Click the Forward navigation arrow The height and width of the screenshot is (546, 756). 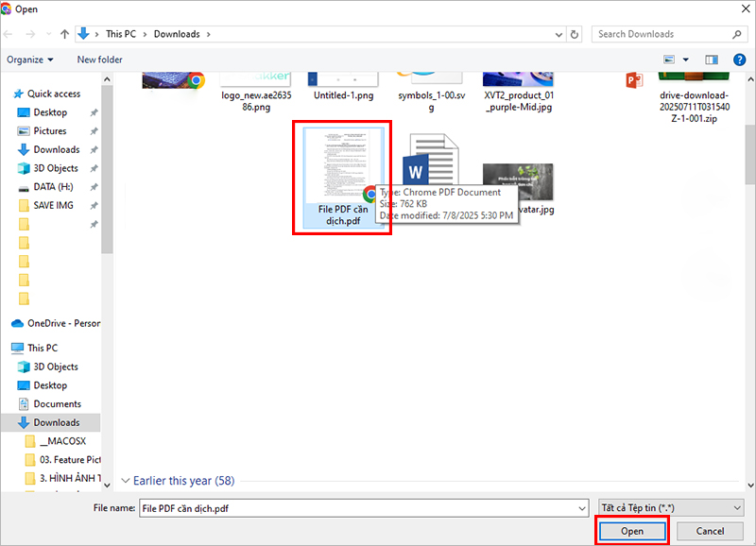[x=30, y=34]
